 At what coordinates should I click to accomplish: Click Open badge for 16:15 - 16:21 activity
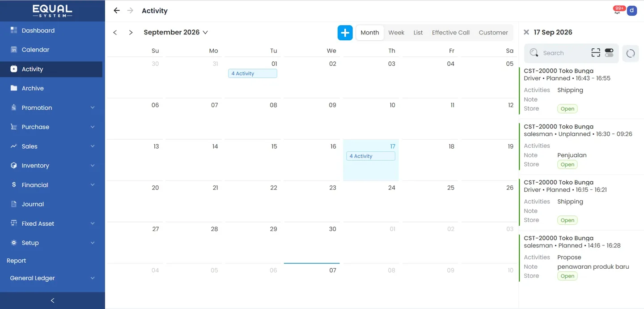tap(568, 220)
